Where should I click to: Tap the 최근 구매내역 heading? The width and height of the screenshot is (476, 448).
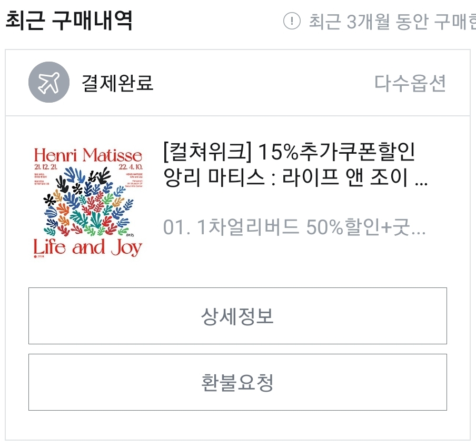[69, 20]
